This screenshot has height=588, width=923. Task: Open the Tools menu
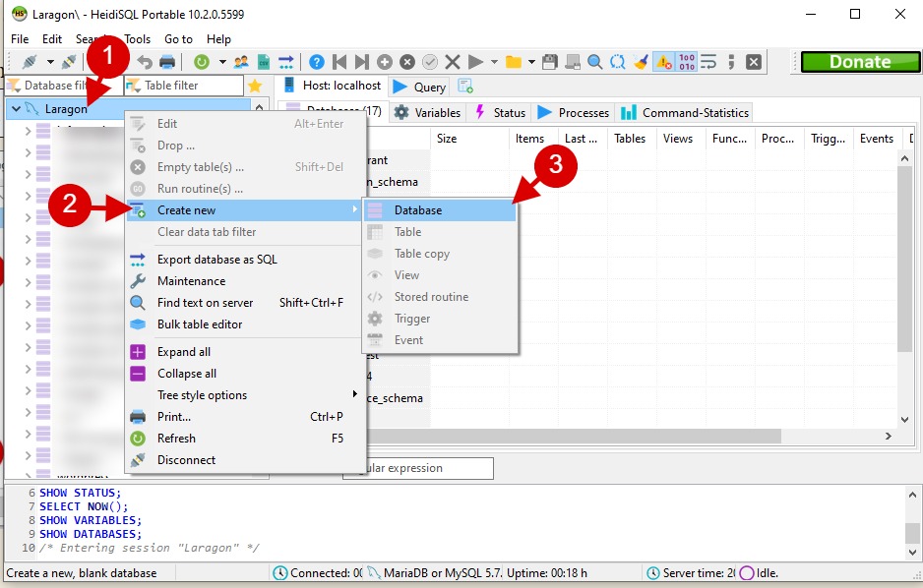pos(137,38)
